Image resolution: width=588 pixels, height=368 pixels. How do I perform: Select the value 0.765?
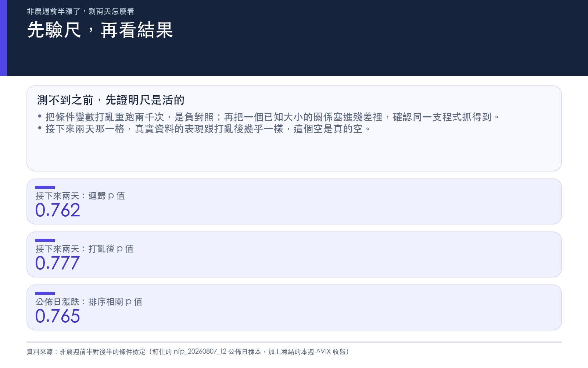coord(58,316)
